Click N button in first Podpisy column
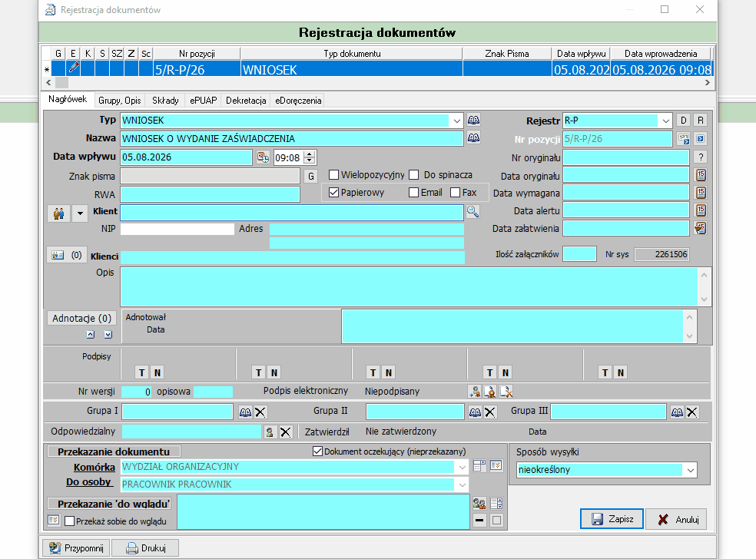The width and height of the screenshot is (756, 559). point(157,372)
